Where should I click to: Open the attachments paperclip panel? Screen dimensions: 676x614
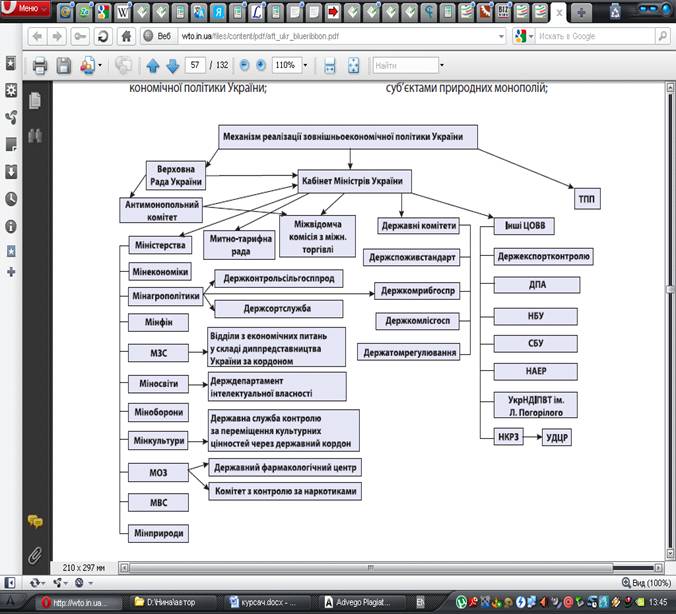[35, 553]
